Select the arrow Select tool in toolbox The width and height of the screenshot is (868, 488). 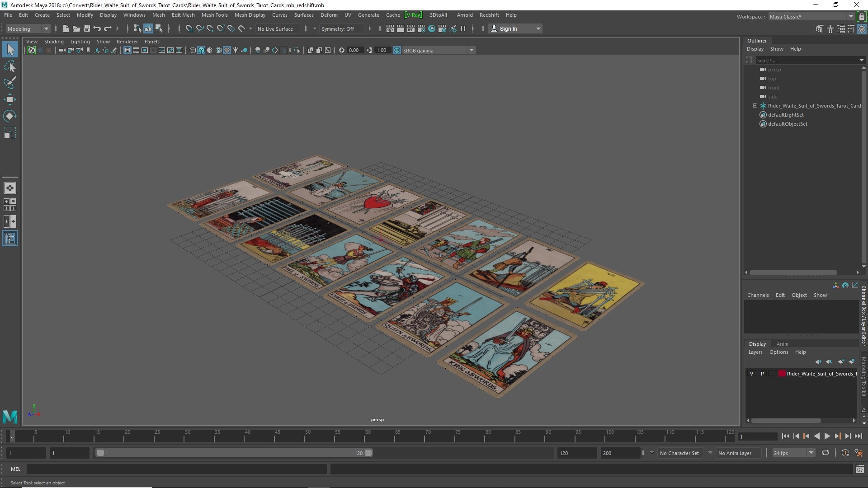pyautogui.click(x=10, y=49)
